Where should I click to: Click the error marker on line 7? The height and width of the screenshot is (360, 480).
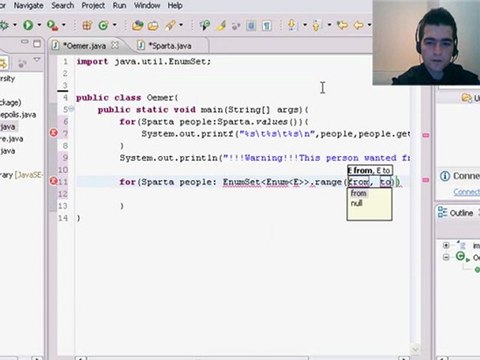tap(53, 133)
